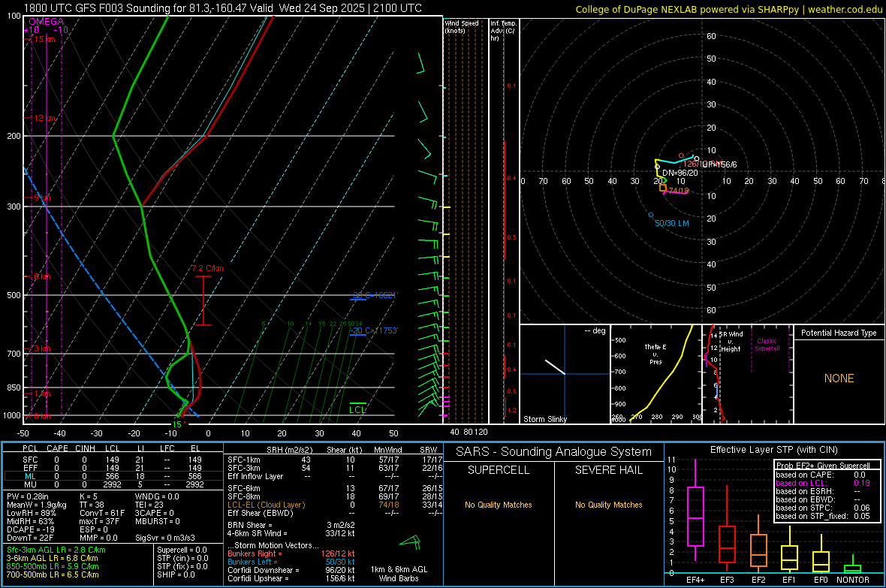Viewport: 886px width, 588px height.
Task: Click the magenta OMEGA label
Action: coord(47,22)
